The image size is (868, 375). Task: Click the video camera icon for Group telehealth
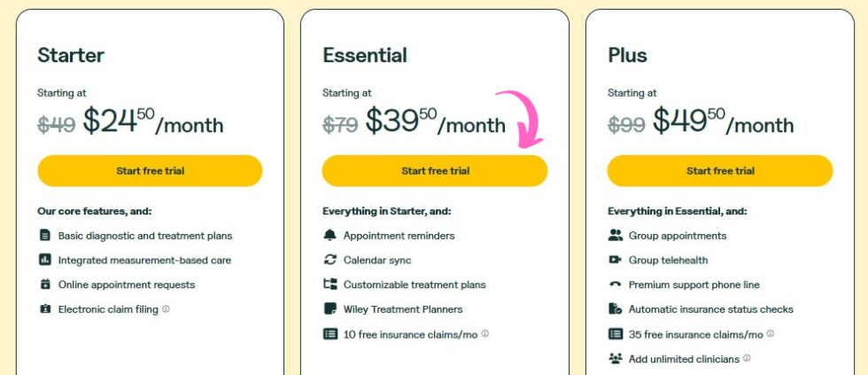[x=616, y=261]
